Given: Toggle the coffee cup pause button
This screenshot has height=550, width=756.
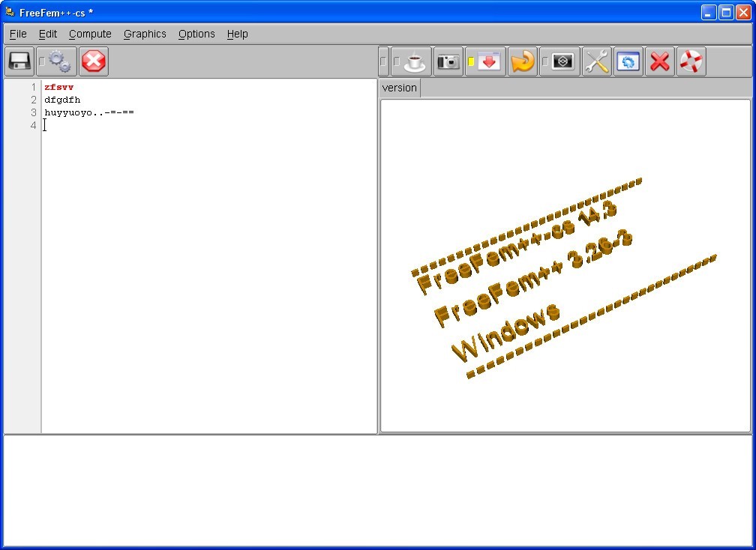Looking at the screenshot, I should 411,61.
